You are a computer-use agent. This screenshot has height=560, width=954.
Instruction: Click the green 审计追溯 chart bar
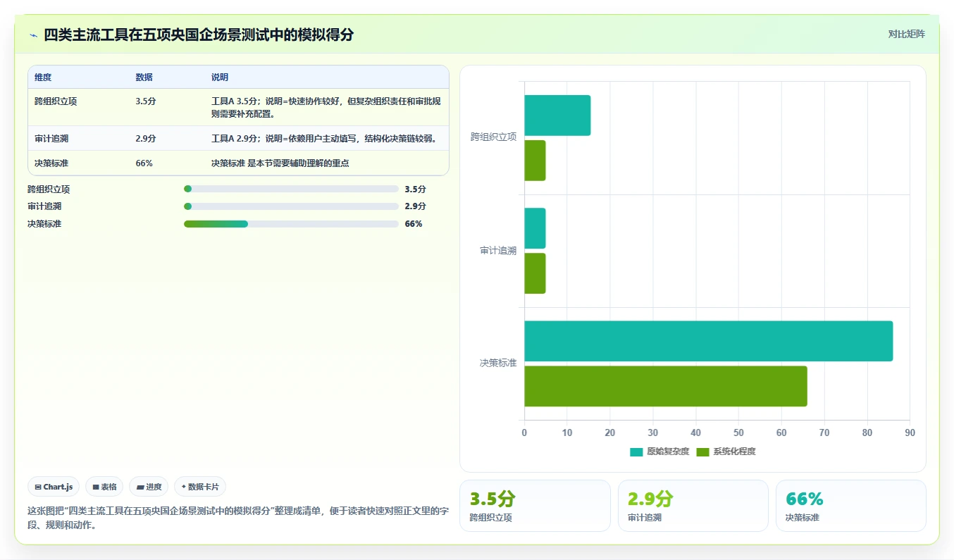[x=535, y=273]
